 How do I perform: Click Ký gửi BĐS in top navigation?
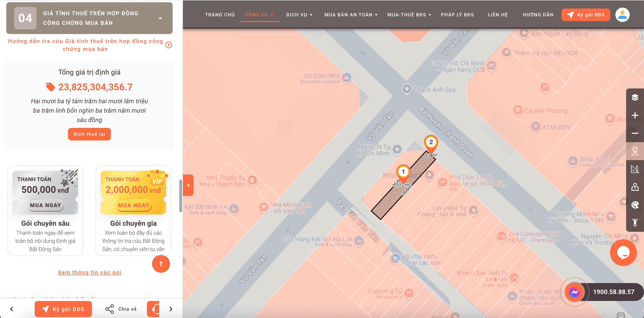coord(585,15)
